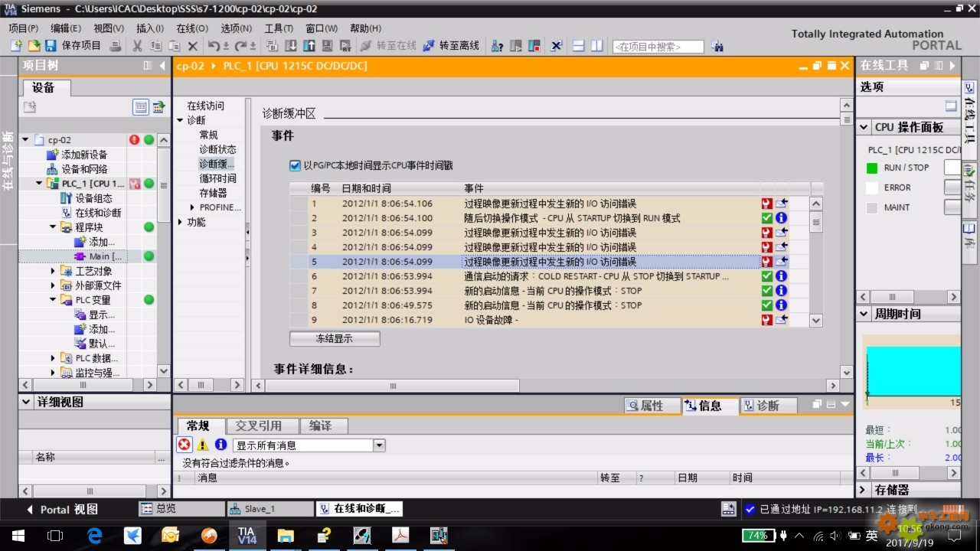The image size is (980, 551).
Task: Click the search in project input field
Action: [x=658, y=47]
